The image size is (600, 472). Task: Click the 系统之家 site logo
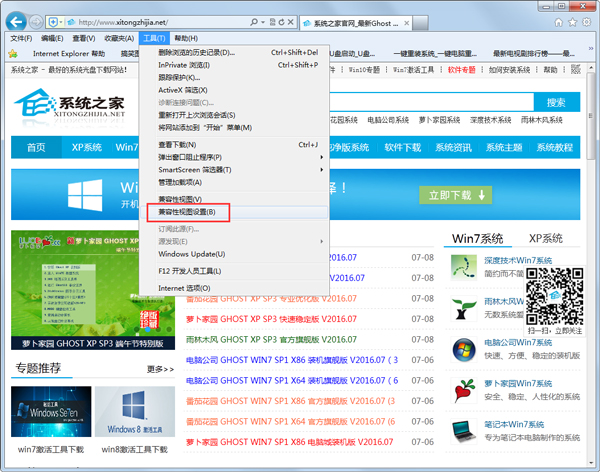tap(70, 104)
